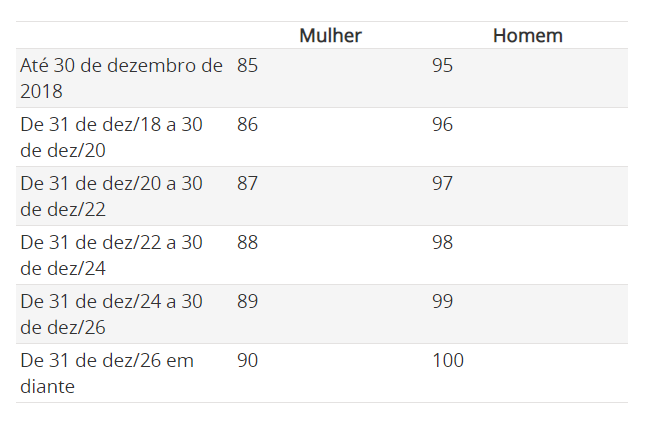Click the value 96 under Homem
The image size is (650, 426).
[x=442, y=124]
